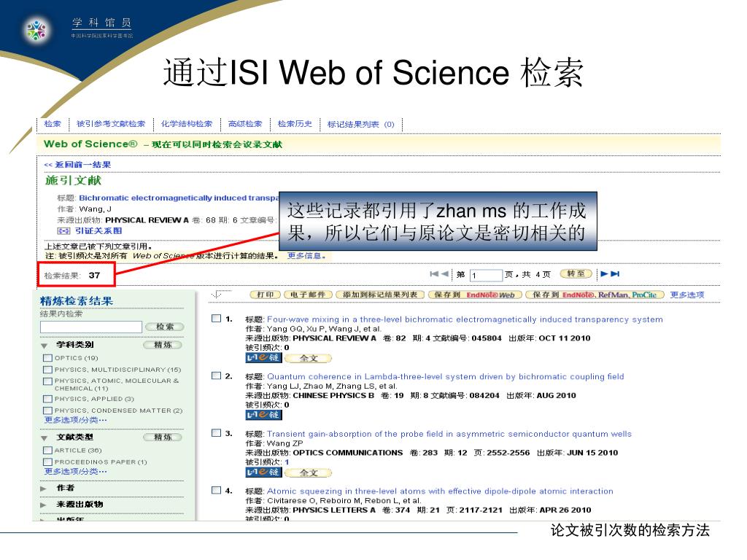Click 精炼 button beside 学科类别
Viewport: 747px width, 560px height.
tap(163, 345)
